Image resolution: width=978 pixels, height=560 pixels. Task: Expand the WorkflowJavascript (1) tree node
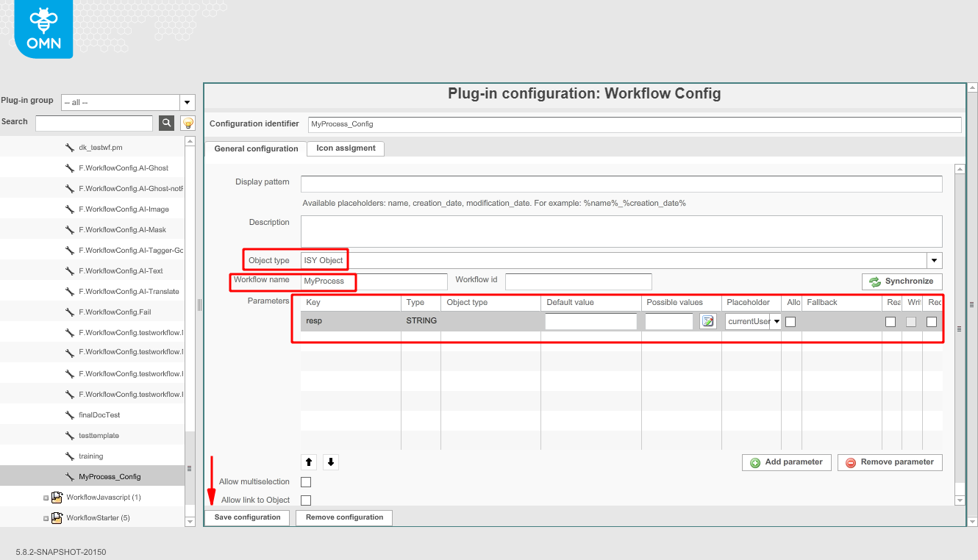pos(46,498)
